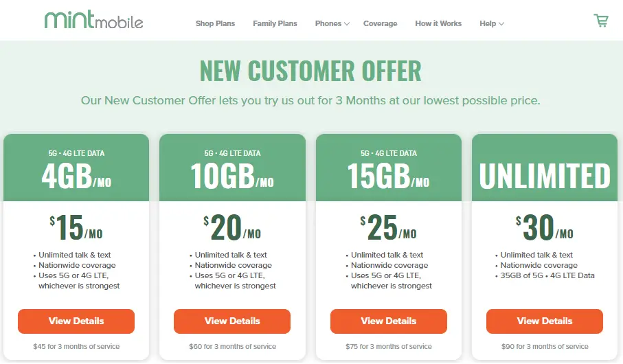
Task: Click the UNLIMITED plan card header
Action: point(545,175)
